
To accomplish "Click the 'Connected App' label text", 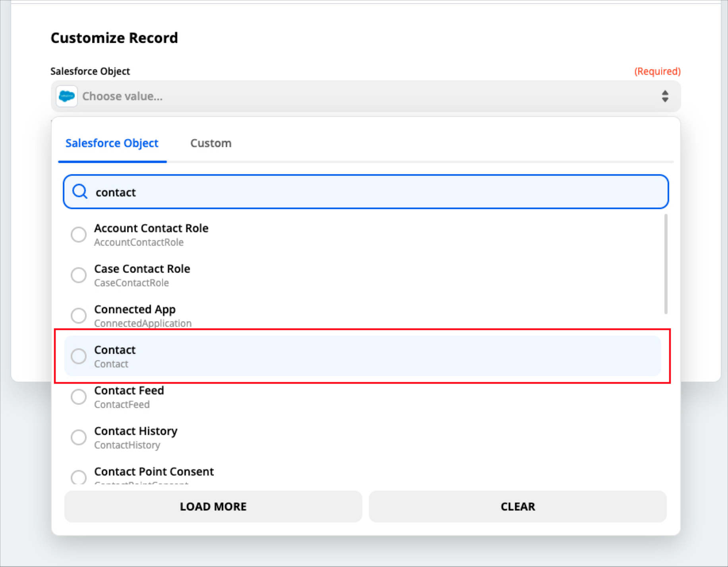I will point(135,309).
